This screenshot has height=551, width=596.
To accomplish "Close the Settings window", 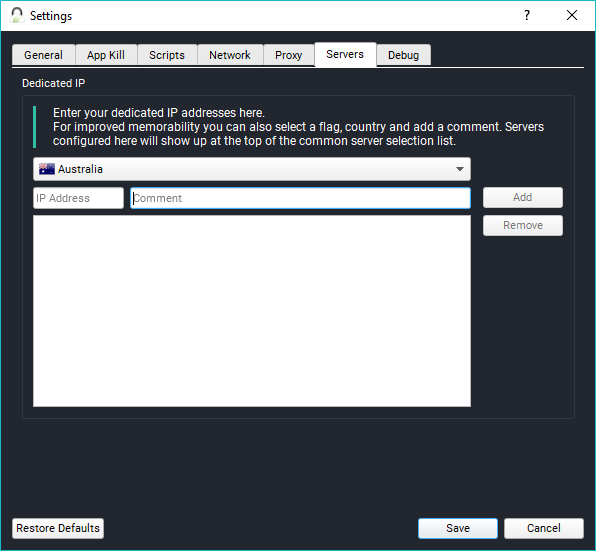I will coord(572,16).
